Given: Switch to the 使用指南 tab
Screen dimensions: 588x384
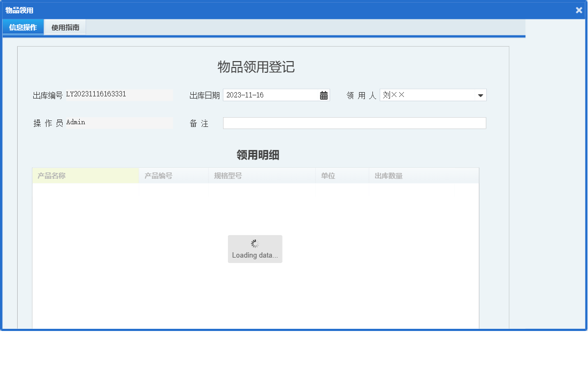Looking at the screenshot, I should 64,27.
